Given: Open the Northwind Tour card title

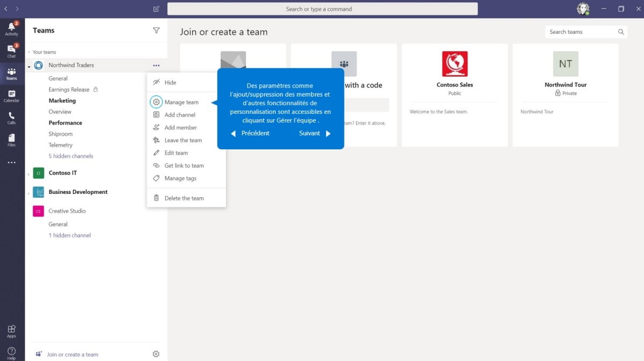Looking at the screenshot, I should pyautogui.click(x=566, y=85).
